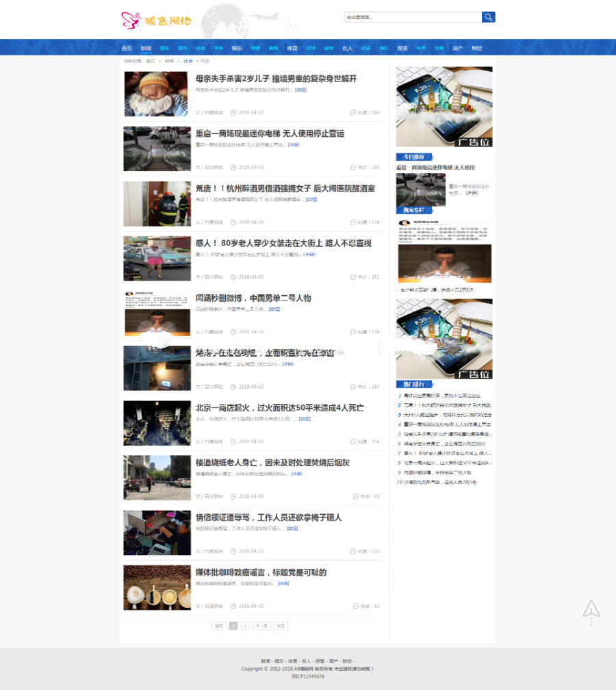Click the comment bubble icon on the coffee article

pos(356,606)
